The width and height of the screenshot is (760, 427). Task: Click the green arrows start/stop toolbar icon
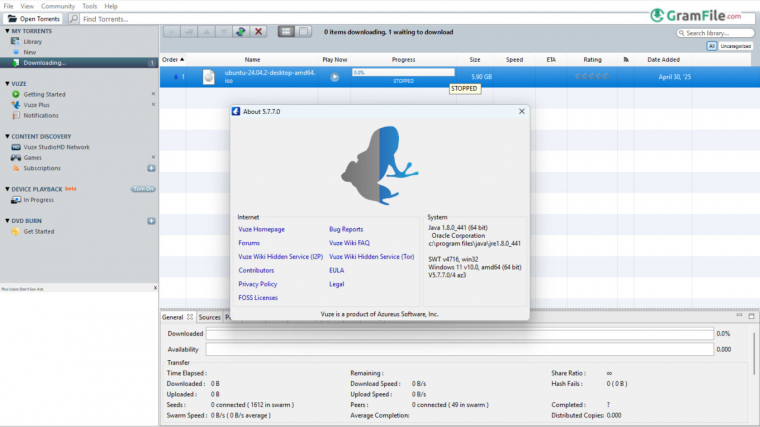tap(240, 32)
